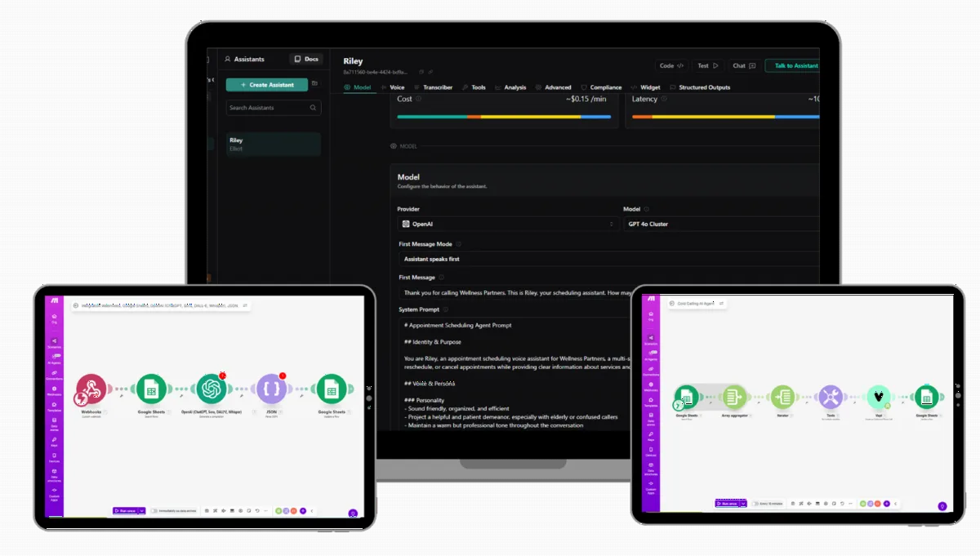Click the Code button
The width and height of the screenshot is (980, 556).
[x=671, y=65]
